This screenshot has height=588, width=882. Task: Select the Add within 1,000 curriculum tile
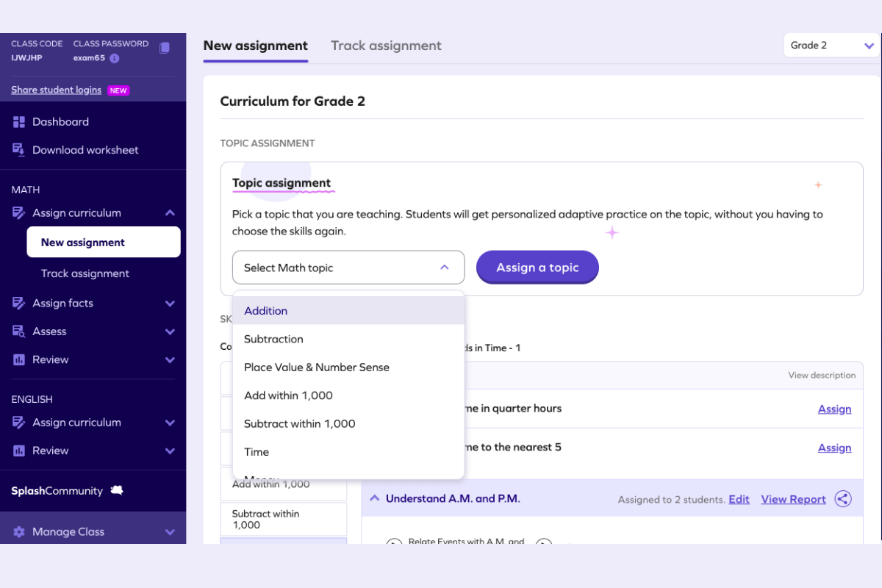tap(283, 484)
